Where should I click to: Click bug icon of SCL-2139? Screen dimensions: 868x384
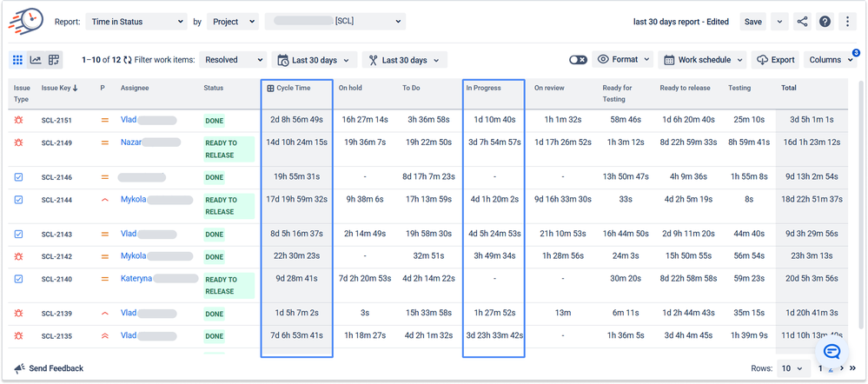click(18, 313)
